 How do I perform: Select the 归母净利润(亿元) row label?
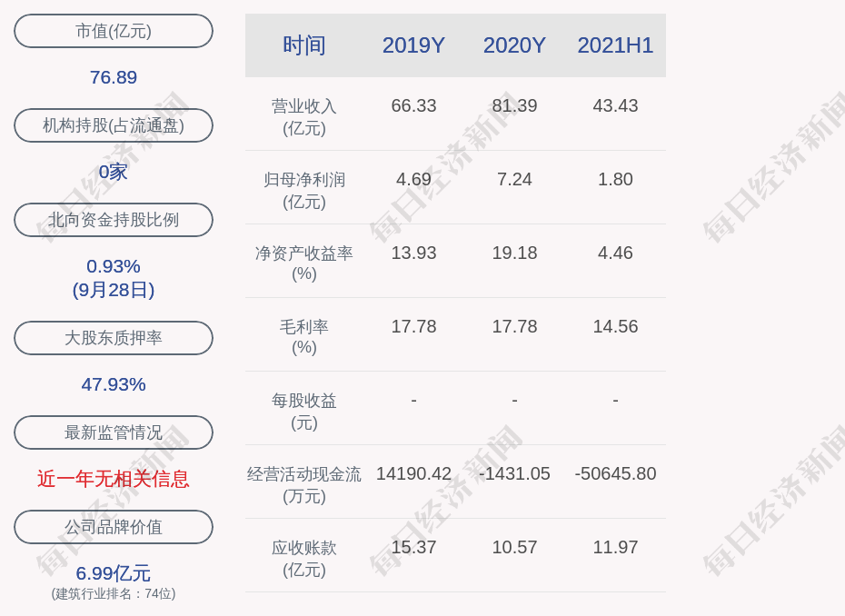click(x=304, y=190)
